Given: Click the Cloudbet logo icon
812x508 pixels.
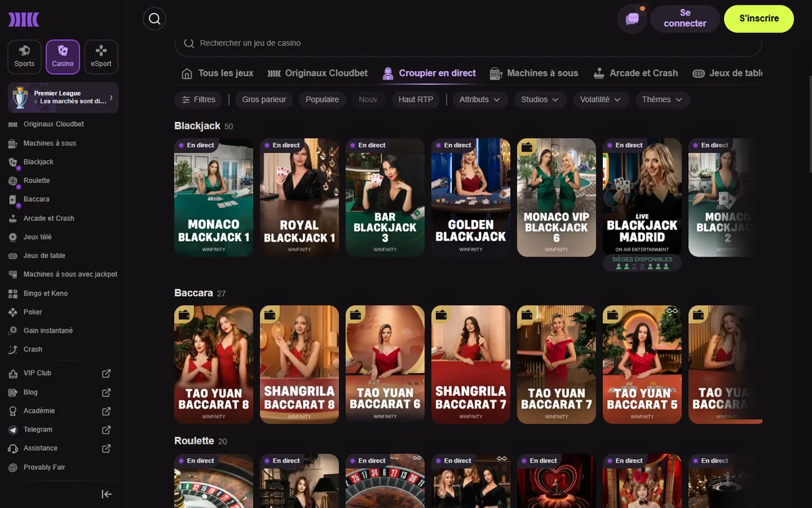Looking at the screenshot, I should click(x=24, y=19).
